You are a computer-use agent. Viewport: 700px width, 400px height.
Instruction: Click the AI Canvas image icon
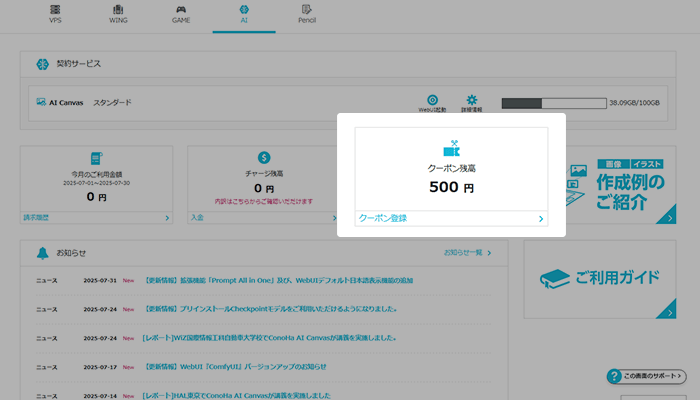click(x=41, y=102)
